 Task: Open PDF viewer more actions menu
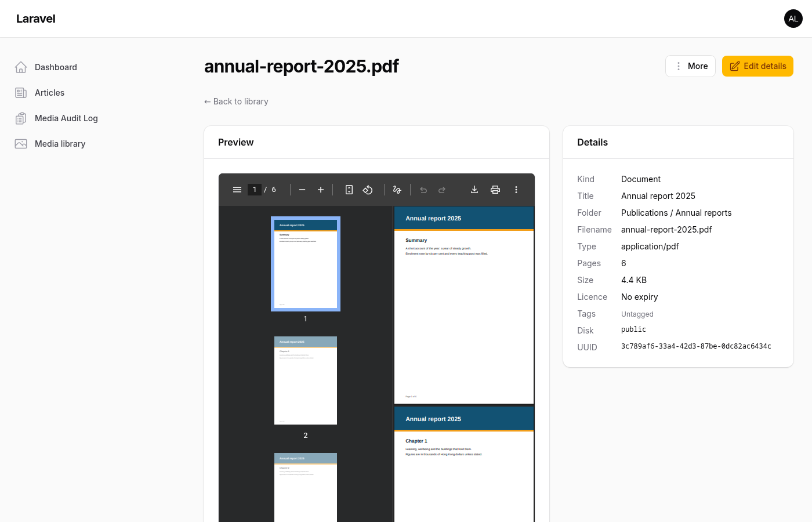[x=516, y=190]
